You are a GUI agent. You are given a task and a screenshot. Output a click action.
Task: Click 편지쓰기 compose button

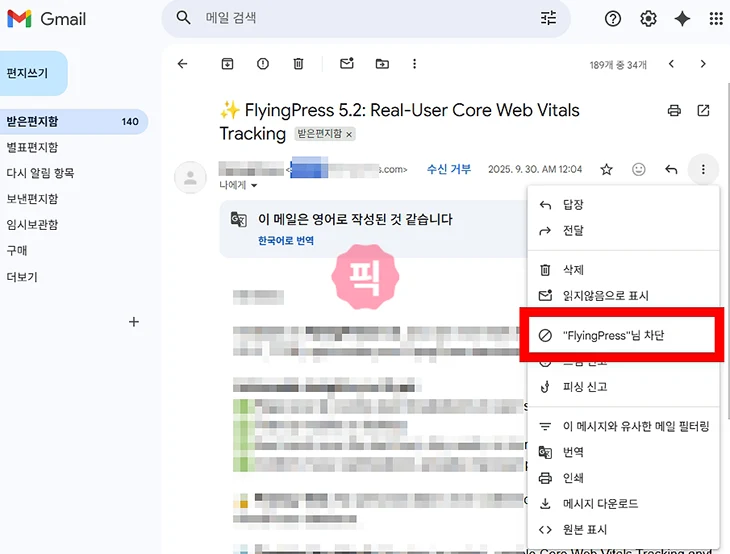point(34,73)
